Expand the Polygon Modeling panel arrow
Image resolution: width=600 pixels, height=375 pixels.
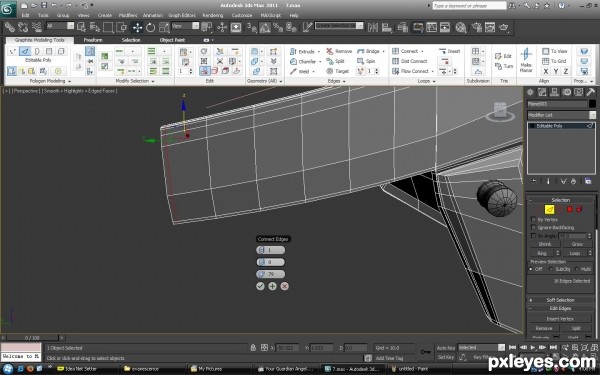pyautogui.click(x=69, y=82)
